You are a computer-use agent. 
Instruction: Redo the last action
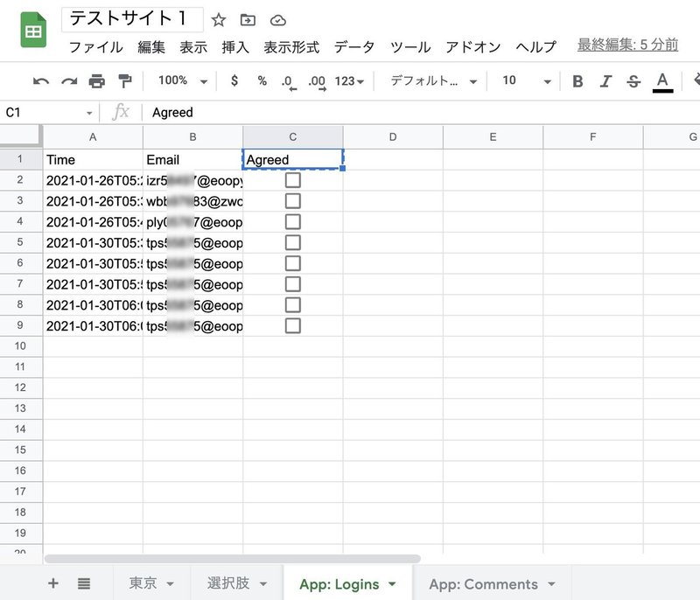[69, 81]
